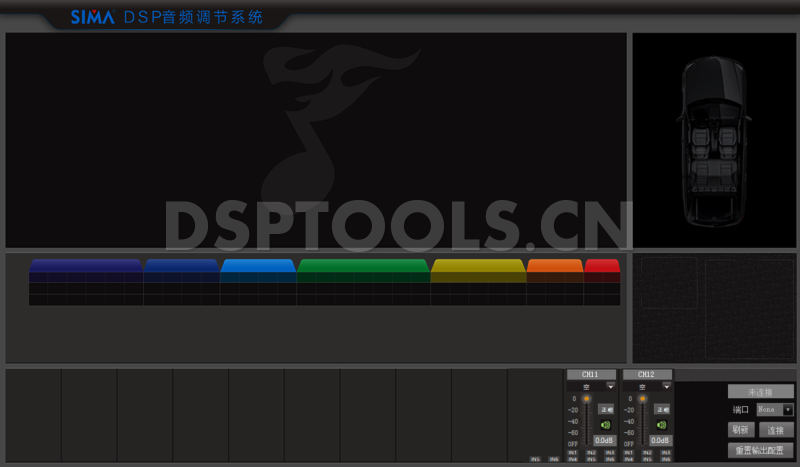Enable IN5 input for CH11
This screenshot has width=800, height=467.
click(x=591, y=459)
